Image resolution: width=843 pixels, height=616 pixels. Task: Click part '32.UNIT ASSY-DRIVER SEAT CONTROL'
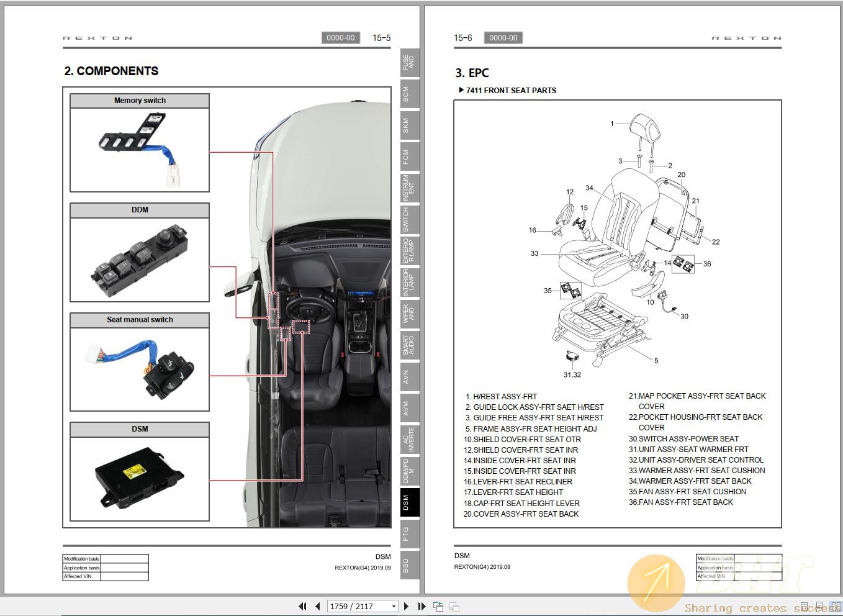(x=696, y=460)
